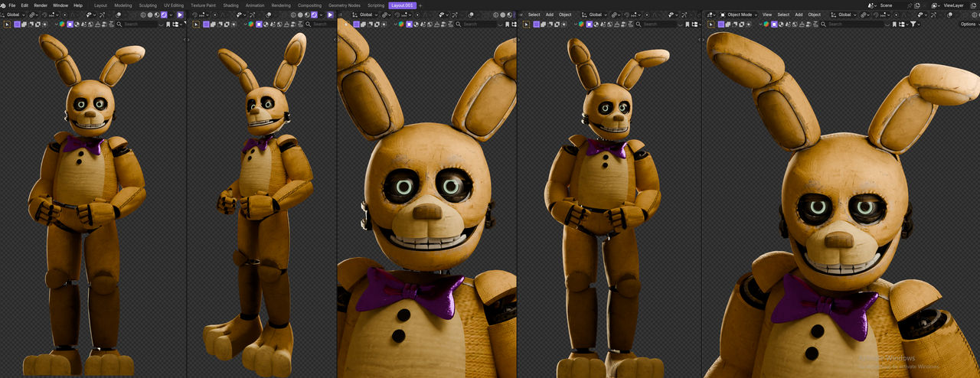
Task: Select the Layout.001 workspace tab
Action: point(402,5)
